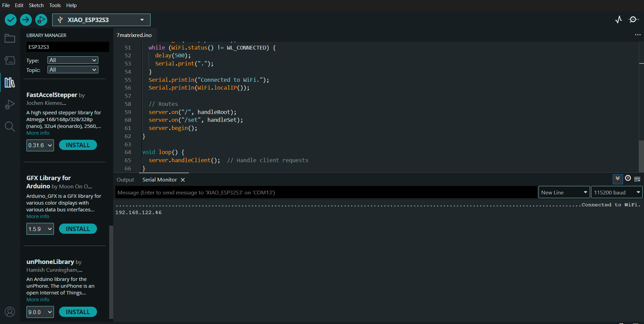This screenshot has width=644, height=324.
Task: Clear the Serial Monitor output
Action: pos(637,179)
